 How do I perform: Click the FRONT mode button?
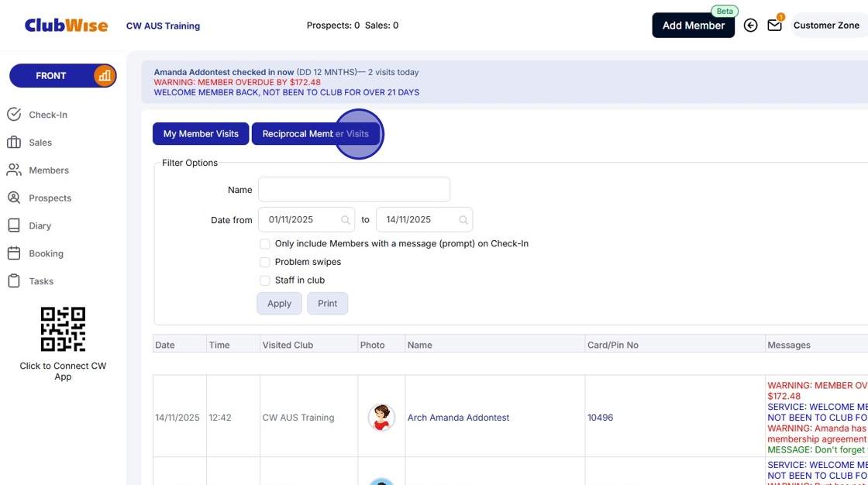pyautogui.click(x=51, y=76)
